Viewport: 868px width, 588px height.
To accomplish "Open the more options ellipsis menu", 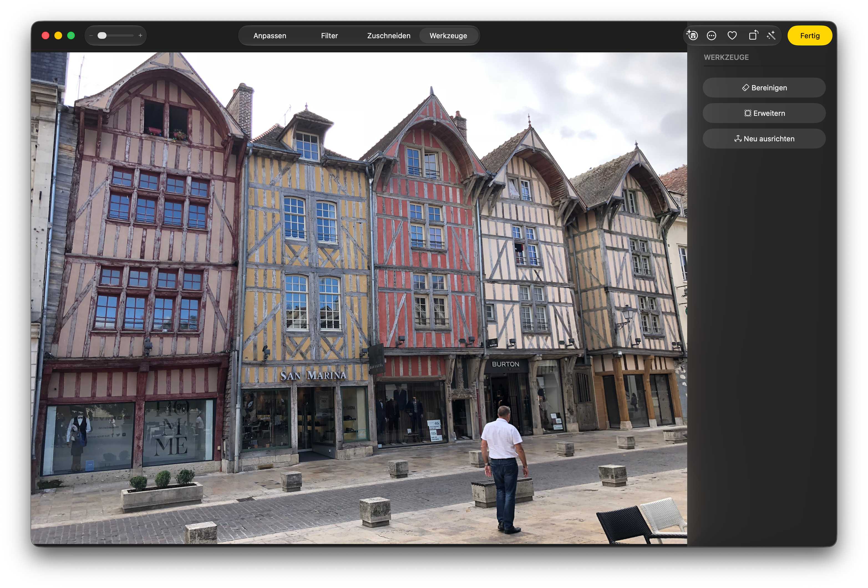I will tap(712, 35).
